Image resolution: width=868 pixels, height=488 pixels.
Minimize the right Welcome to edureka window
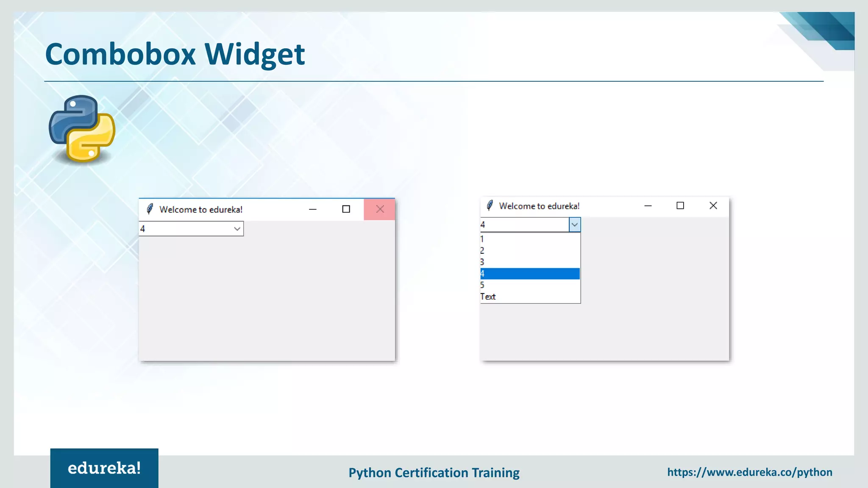point(648,206)
